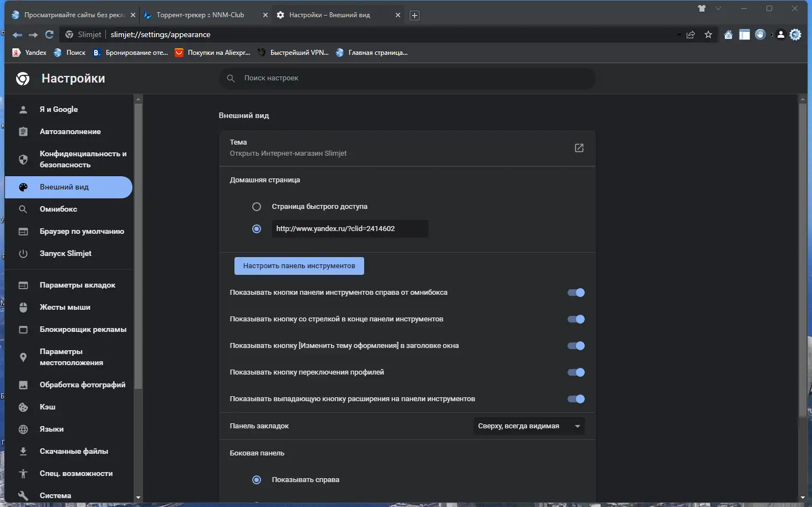
Task: Disable toolbar buttons right of omnibox toggle
Action: tap(576, 293)
